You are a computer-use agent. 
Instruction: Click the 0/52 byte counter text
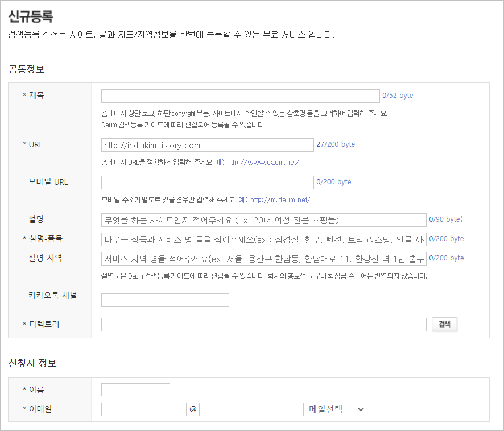[398, 96]
